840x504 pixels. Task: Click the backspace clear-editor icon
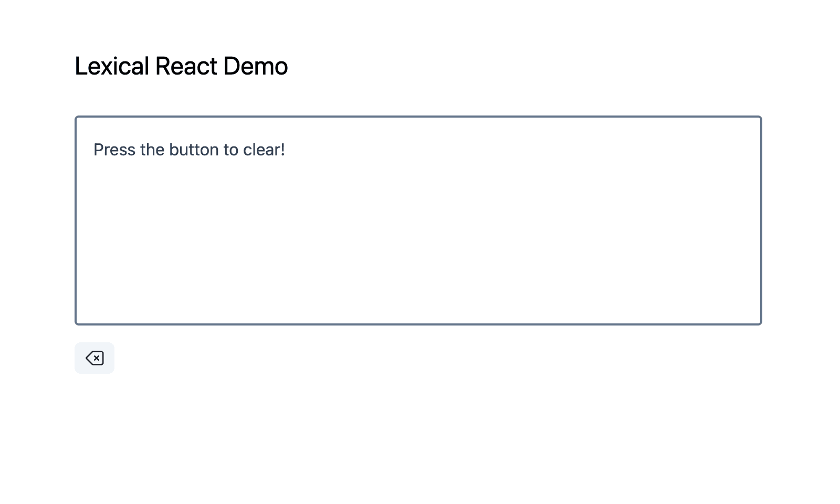[x=94, y=358]
